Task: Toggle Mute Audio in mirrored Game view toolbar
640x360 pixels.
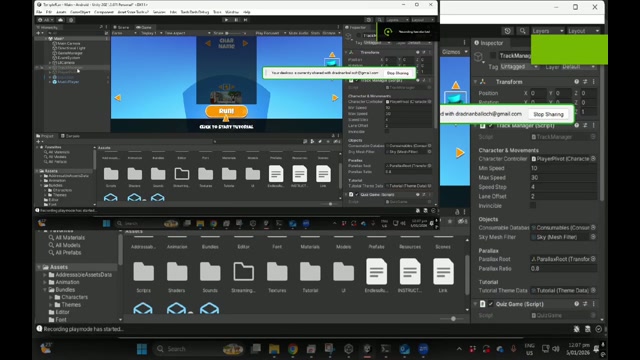Action: pos(298,33)
